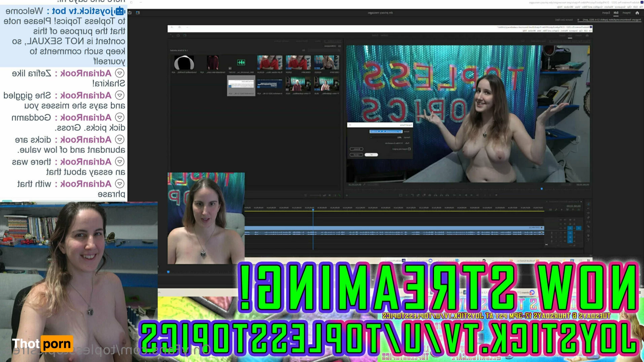Expand options for the Goddamn dick picks message

(x=120, y=118)
